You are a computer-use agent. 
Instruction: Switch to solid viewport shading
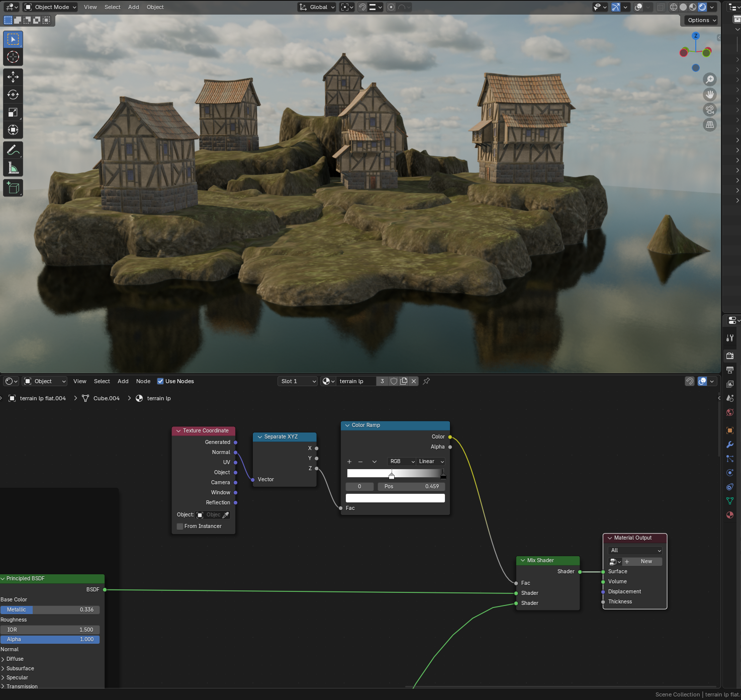coord(683,7)
